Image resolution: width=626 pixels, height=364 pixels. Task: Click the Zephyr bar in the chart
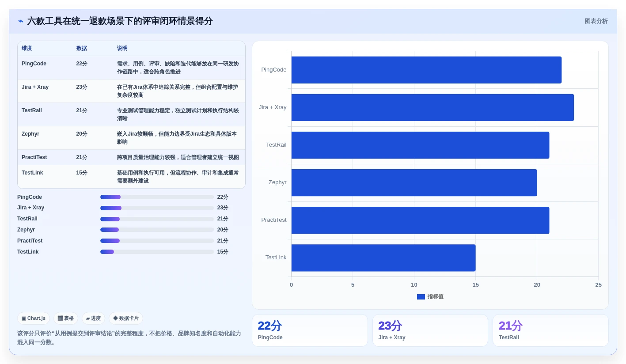click(414, 182)
